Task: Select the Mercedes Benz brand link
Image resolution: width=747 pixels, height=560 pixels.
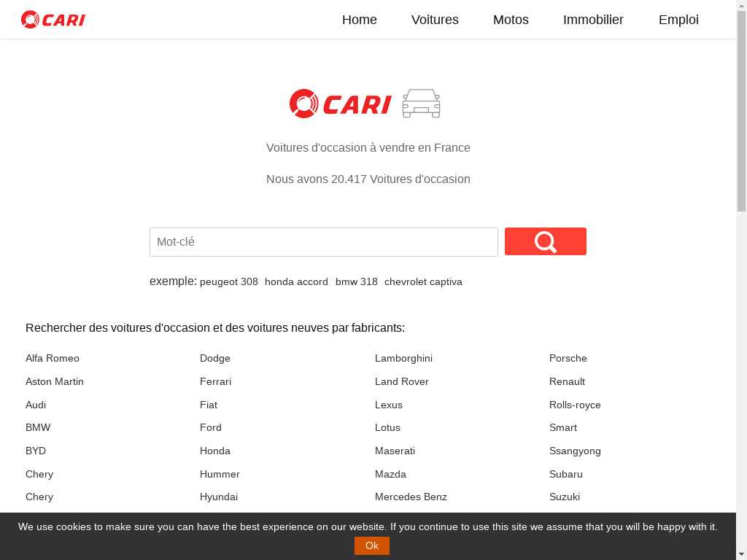Action: coord(411,497)
